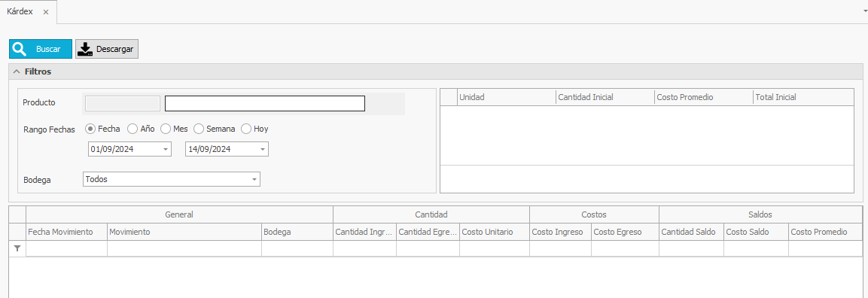Click the filter funnel icon in grid row
Screen dimensions: 868x298
tap(17, 249)
